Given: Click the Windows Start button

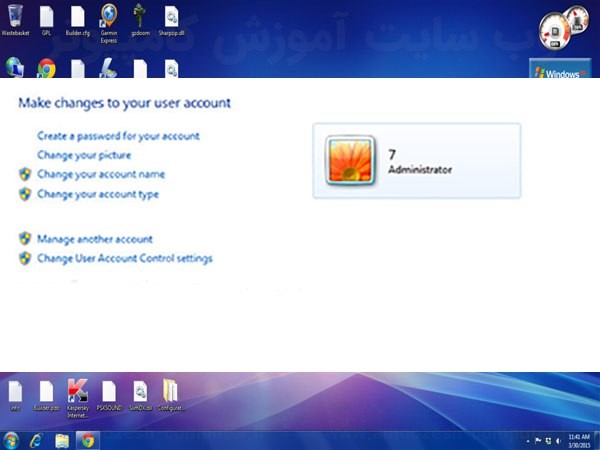Looking at the screenshot, I should point(11,440).
